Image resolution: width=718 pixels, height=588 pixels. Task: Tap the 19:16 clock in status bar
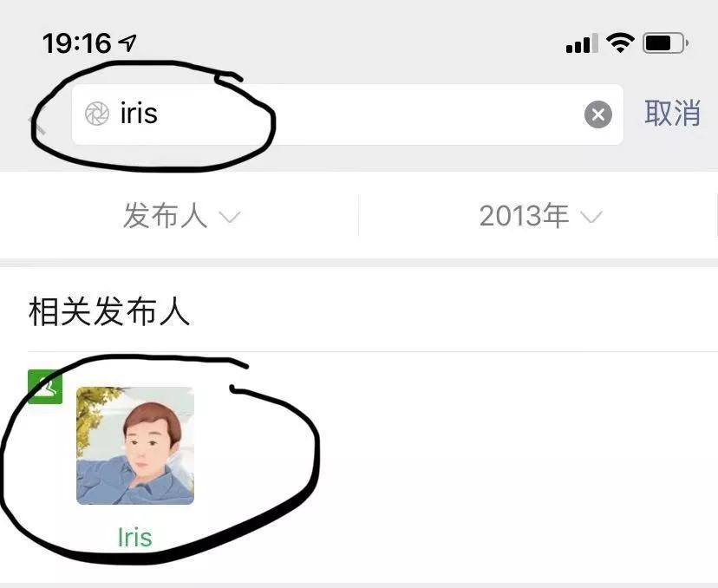[77, 43]
